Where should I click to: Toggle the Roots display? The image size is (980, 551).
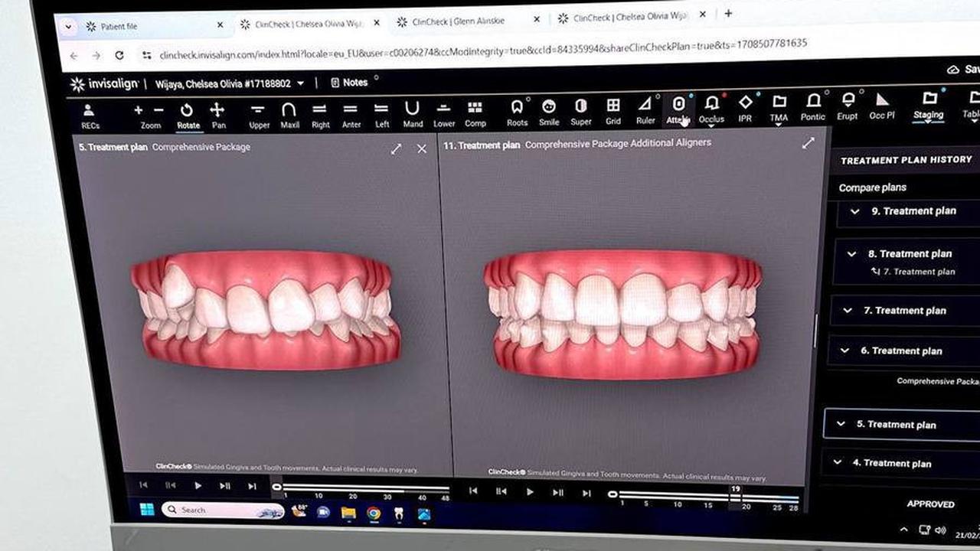pyautogui.click(x=517, y=113)
